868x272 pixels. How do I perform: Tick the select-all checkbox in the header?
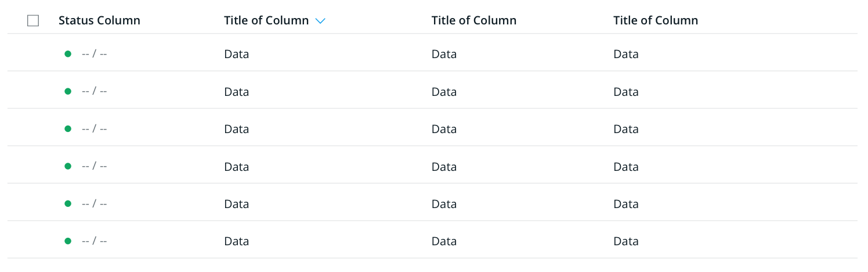pos(33,21)
